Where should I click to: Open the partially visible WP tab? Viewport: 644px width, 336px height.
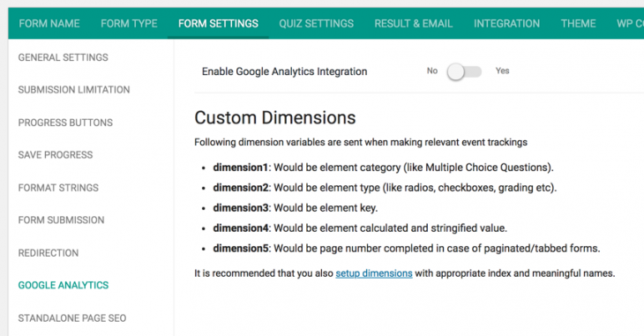[x=629, y=24]
